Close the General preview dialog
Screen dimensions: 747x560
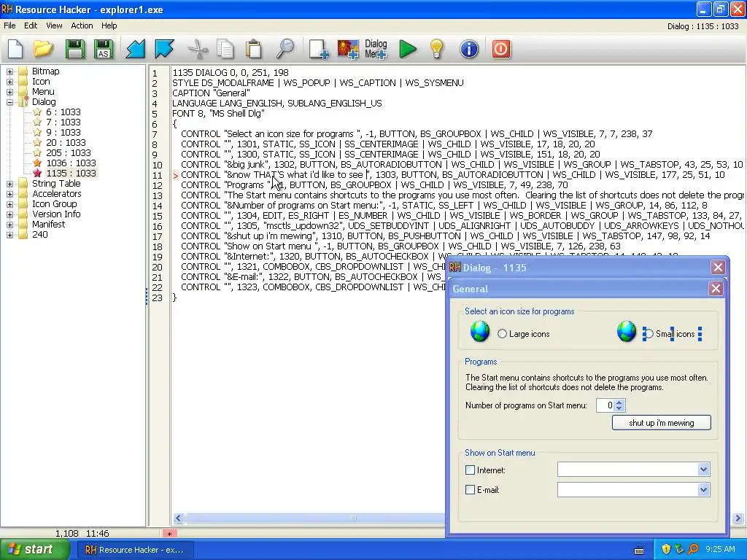(716, 289)
